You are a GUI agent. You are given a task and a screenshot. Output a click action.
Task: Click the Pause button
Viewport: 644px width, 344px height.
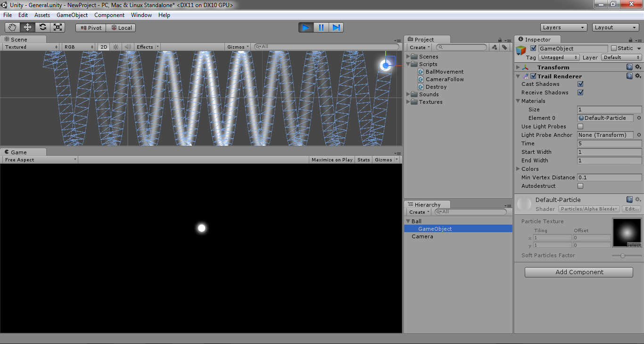[321, 27]
